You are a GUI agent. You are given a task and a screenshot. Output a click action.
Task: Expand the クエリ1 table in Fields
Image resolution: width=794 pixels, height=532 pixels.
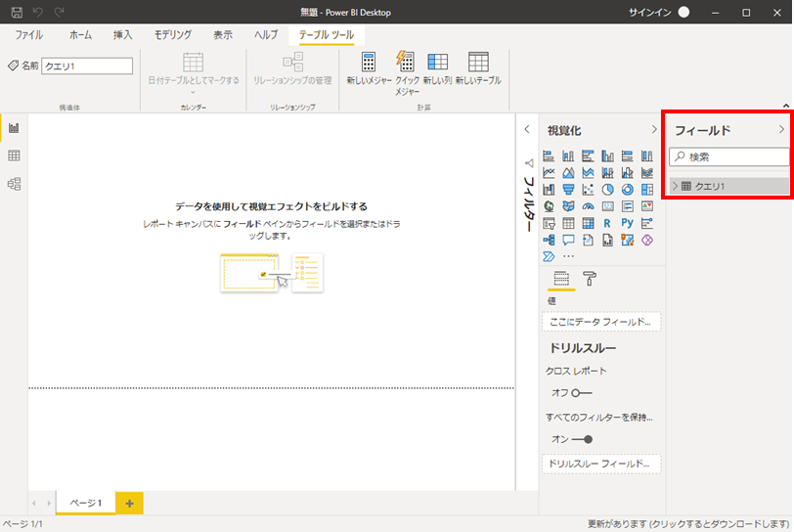tap(675, 186)
